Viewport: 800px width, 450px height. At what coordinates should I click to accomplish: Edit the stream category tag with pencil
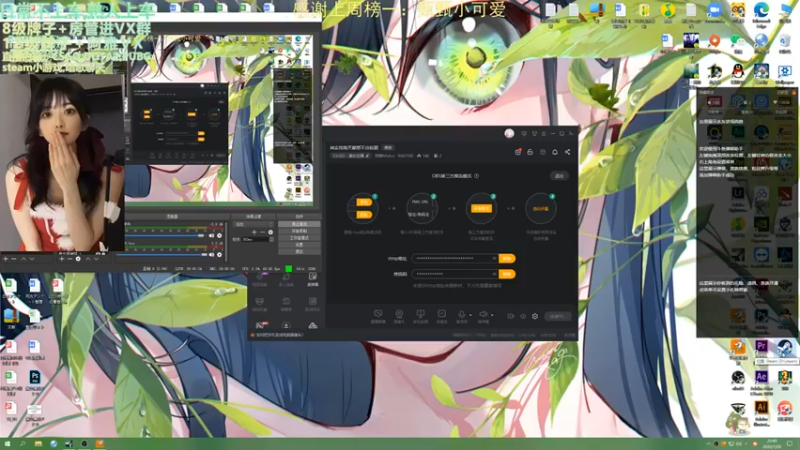tap(352, 156)
